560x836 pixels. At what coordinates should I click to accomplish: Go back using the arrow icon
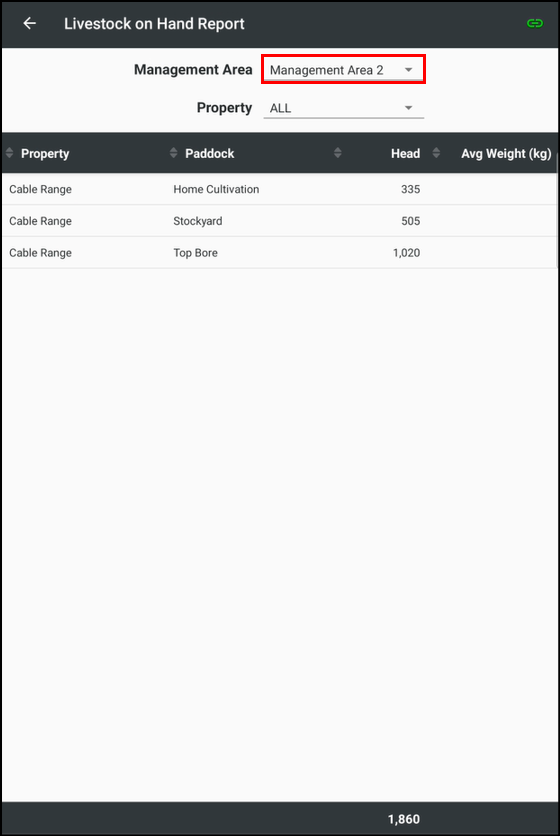tap(30, 23)
